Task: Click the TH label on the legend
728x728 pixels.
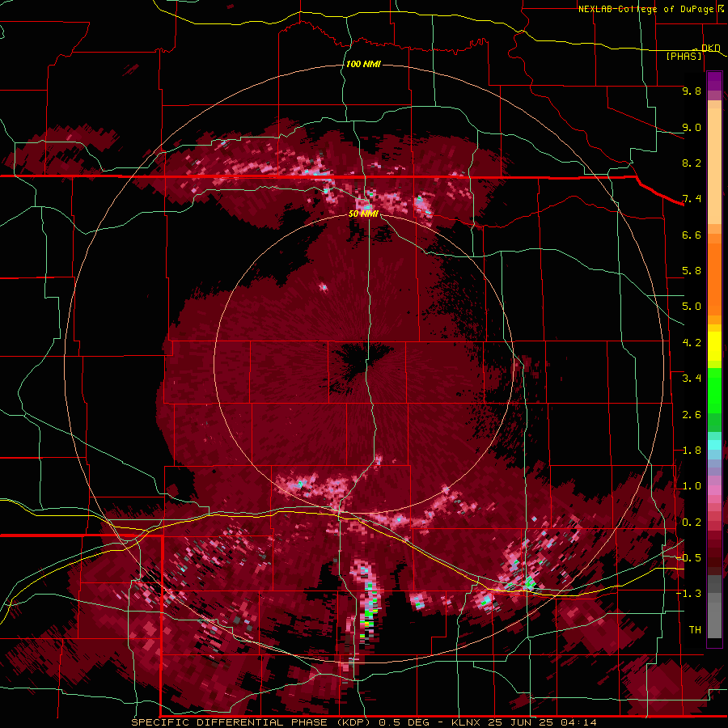Action: pyautogui.click(x=695, y=630)
